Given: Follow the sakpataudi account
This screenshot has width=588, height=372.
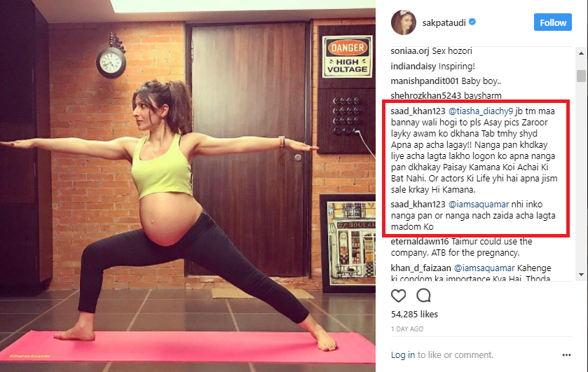Looking at the screenshot, I should point(553,22).
